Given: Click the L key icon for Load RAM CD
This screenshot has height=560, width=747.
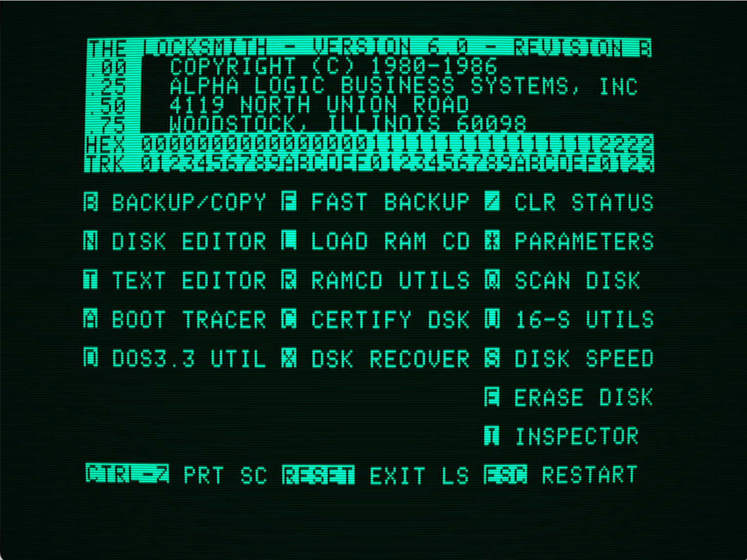Looking at the screenshot, I should [x=289, y=241].
